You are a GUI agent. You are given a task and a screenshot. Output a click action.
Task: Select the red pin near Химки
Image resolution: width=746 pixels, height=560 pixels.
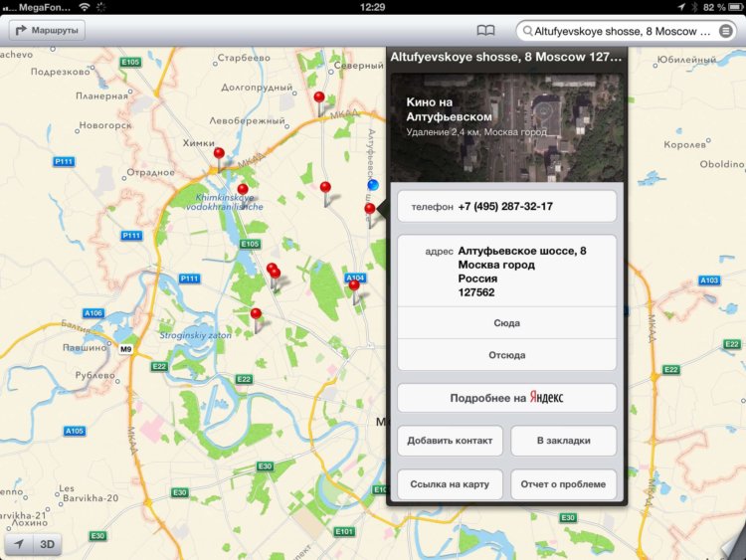pos(219,154)
